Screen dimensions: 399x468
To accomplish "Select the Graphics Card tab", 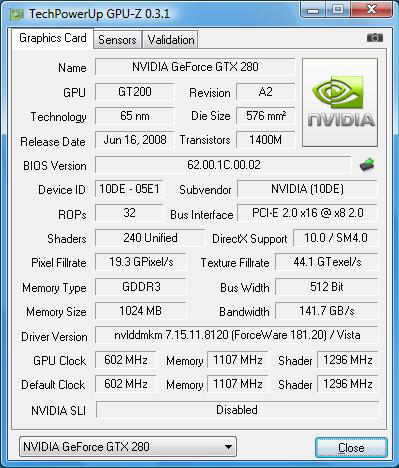I will point(53,38).
